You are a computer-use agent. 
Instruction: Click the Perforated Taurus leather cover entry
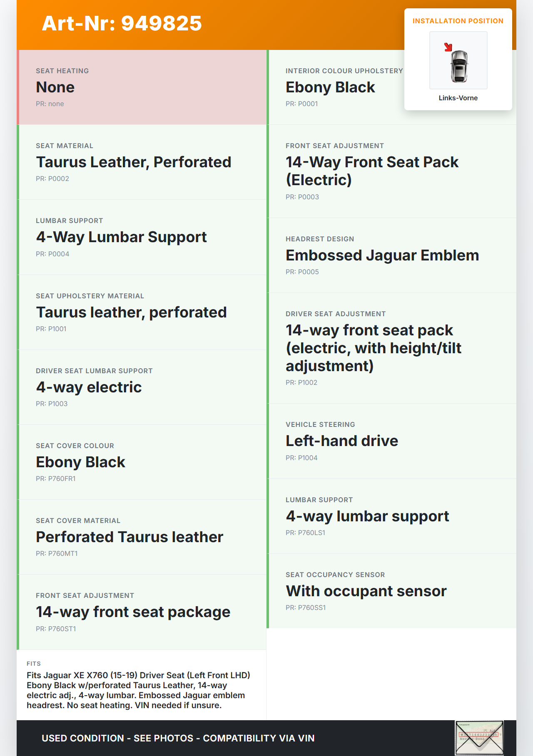(130, 537)
